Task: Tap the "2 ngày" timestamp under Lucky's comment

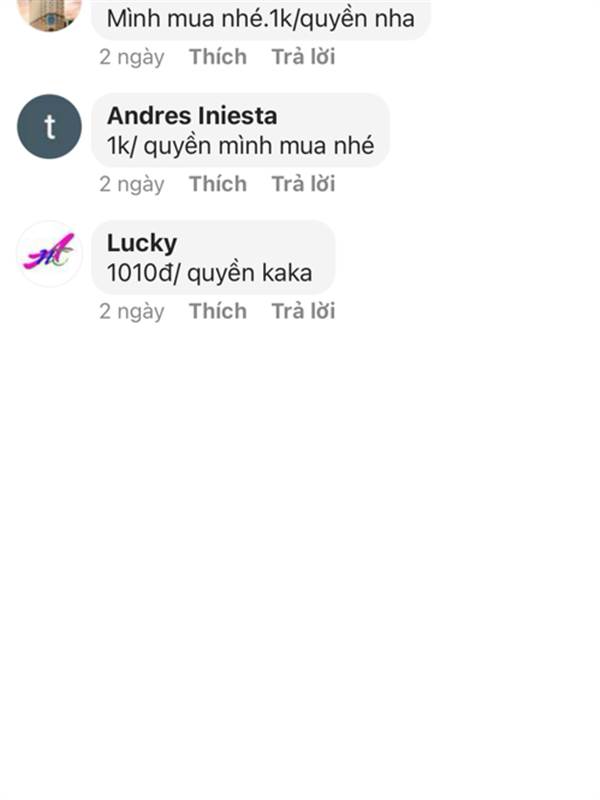Action: tap(132, 311)
